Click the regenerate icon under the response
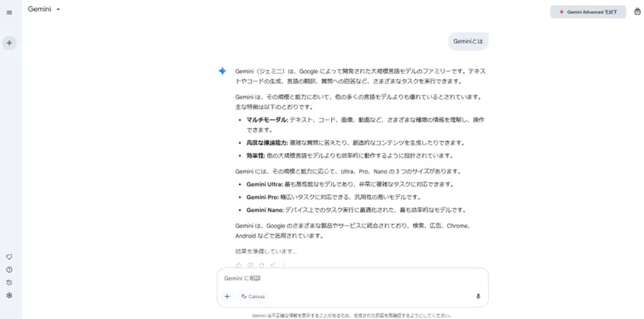This screenshot has width=644, height=319. pos(261,265)
